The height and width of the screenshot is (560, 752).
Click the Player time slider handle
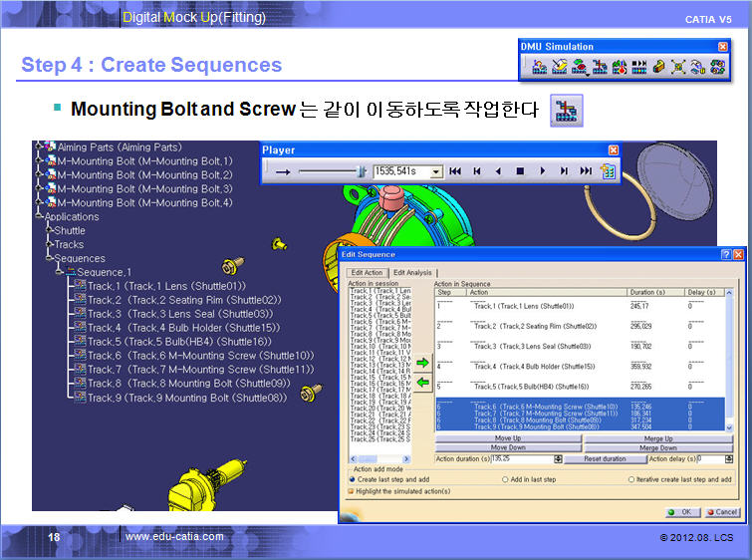tap(363, 171)
